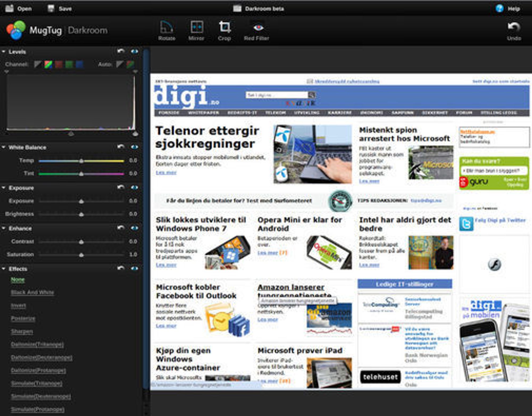Select the blue channel swatch

pyautogui.click(x=79, y=64)
